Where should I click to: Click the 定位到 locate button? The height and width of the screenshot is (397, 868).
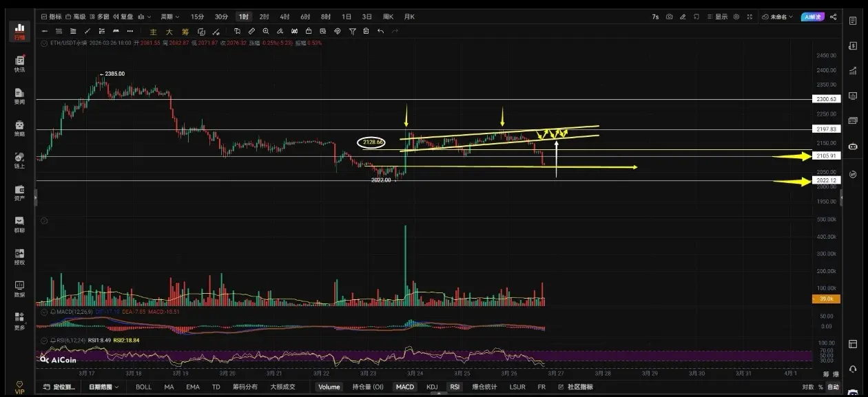tap(58, 387)
